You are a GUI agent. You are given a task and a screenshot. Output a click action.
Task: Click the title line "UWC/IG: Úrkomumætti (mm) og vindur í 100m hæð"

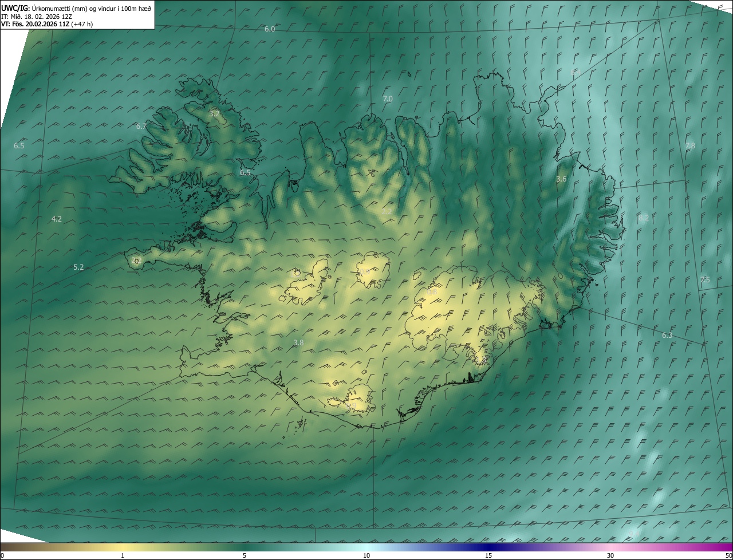click(76, 8)
